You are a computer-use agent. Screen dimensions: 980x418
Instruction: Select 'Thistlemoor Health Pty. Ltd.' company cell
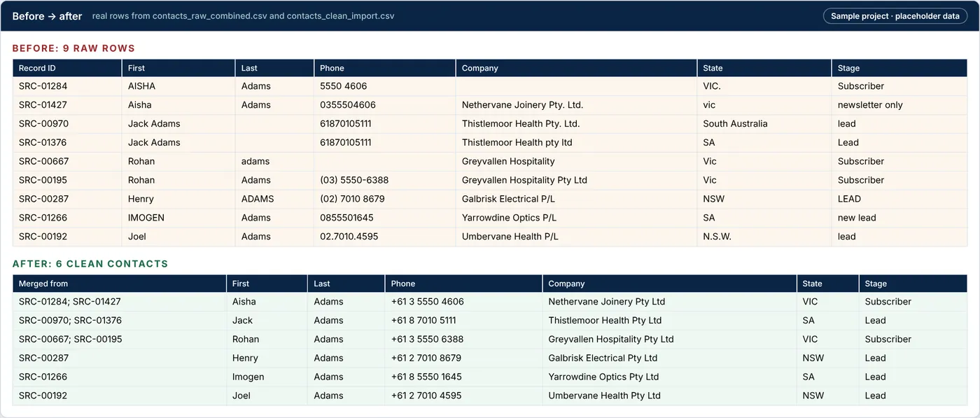pos(577,124)
